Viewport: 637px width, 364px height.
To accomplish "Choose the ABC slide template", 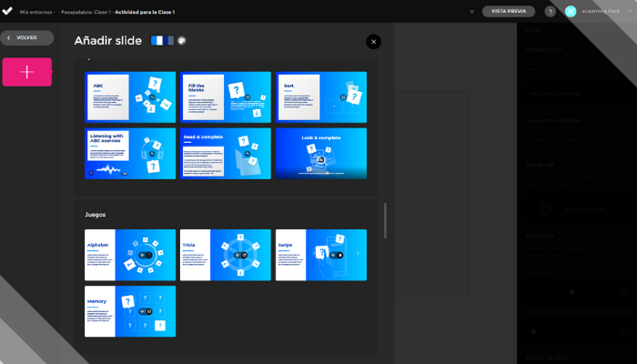I will tap(130, 97).
